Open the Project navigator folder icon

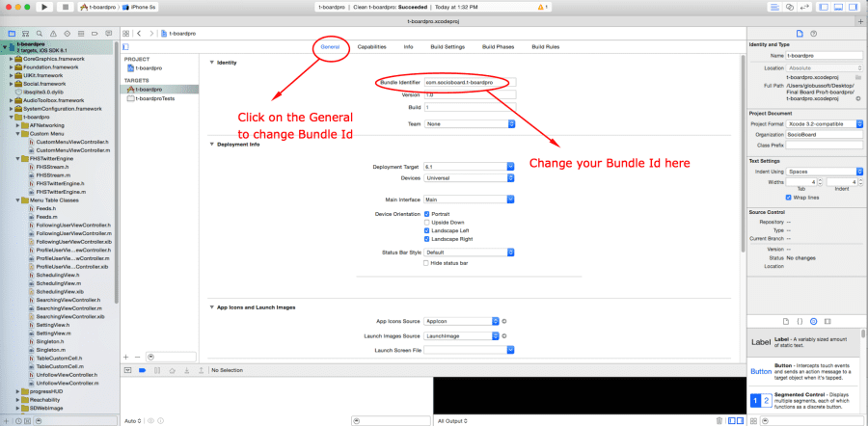tap(11, 33)
